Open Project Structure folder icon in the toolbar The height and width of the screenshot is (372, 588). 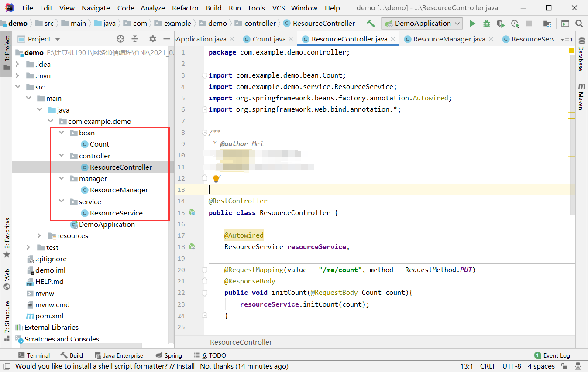click(x=547, y=24)
